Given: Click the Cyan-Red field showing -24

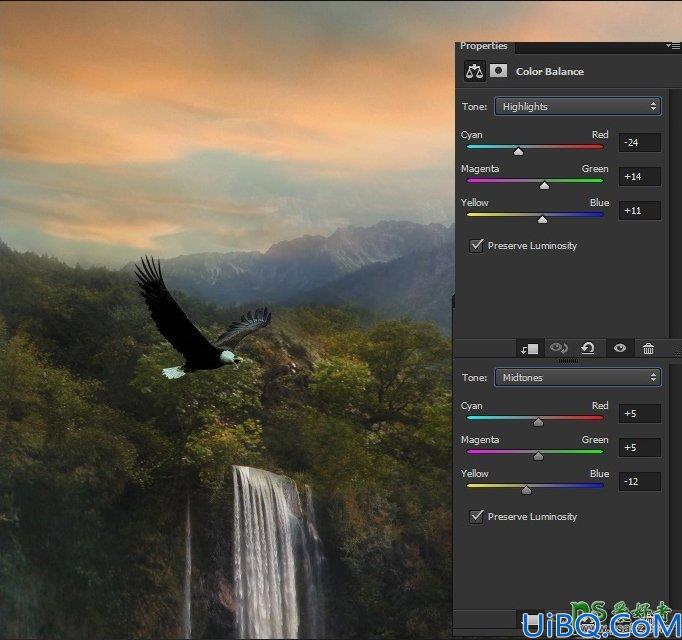Looking at the screenshot, I should [x=640, y=143].
